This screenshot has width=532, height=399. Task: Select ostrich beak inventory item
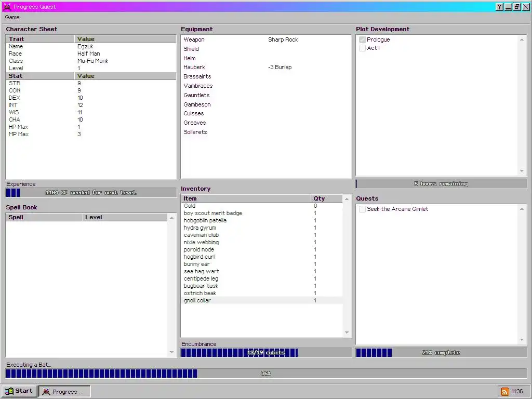click(262, 293)
